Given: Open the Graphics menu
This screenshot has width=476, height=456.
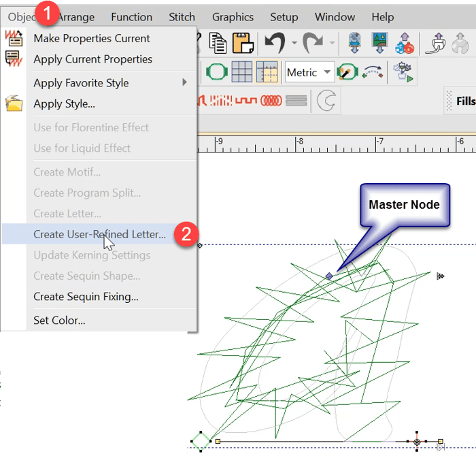Looking at the screenshot, I should 233,17.
